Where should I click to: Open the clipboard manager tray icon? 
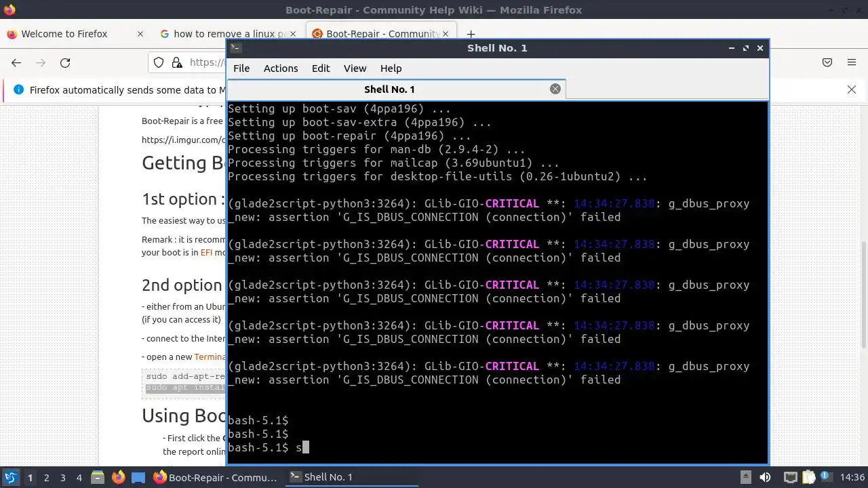tap(808, 477)
